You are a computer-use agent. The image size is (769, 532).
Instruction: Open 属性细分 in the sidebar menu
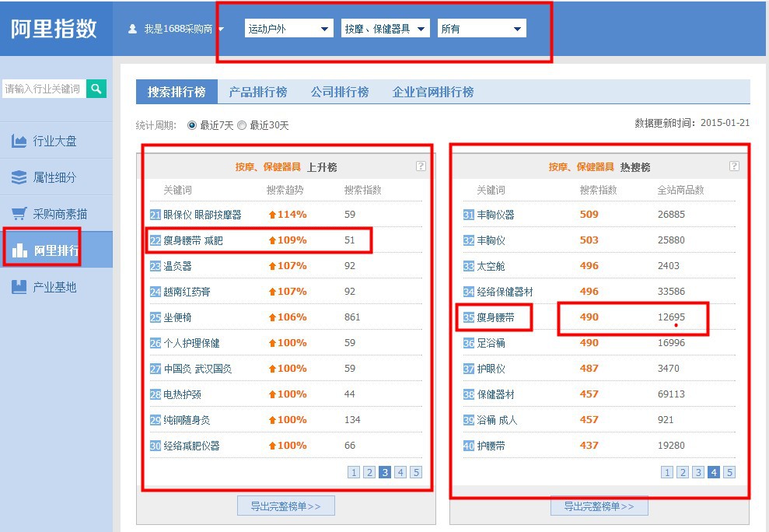point(55,177)
